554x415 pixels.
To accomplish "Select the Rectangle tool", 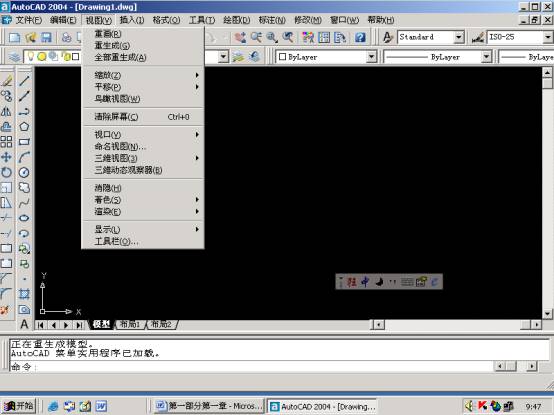I will tap(24, 142).
